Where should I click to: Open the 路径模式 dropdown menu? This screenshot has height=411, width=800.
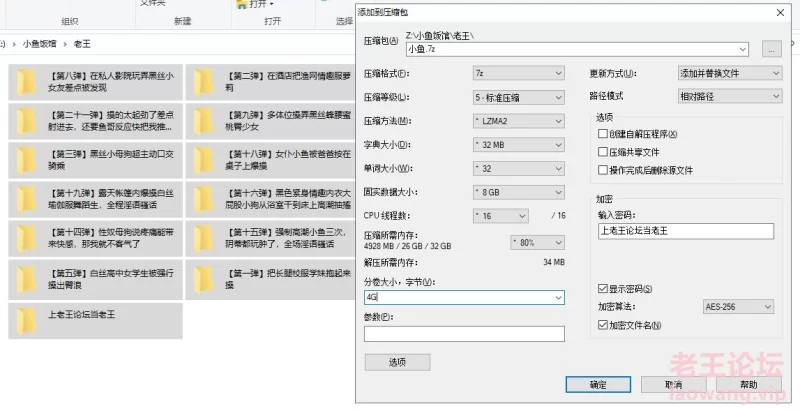tap(729, 97)
